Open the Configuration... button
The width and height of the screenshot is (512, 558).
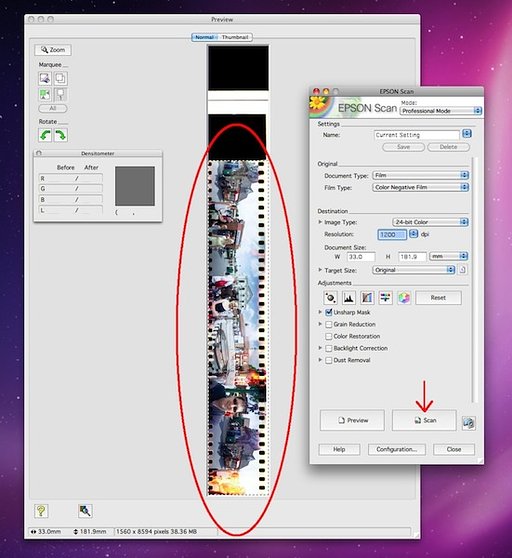coord(397,449)
